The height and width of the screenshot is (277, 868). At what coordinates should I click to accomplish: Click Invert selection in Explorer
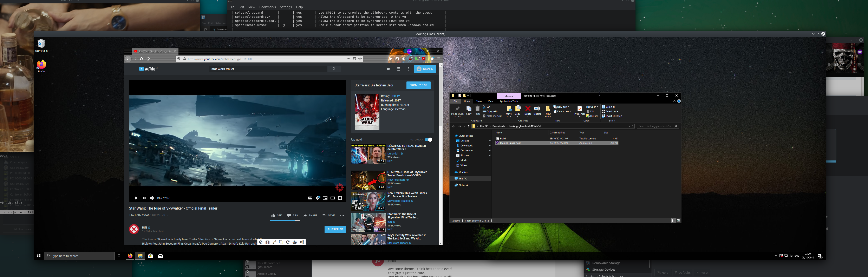pyautogui.click(x=612, y=116)
